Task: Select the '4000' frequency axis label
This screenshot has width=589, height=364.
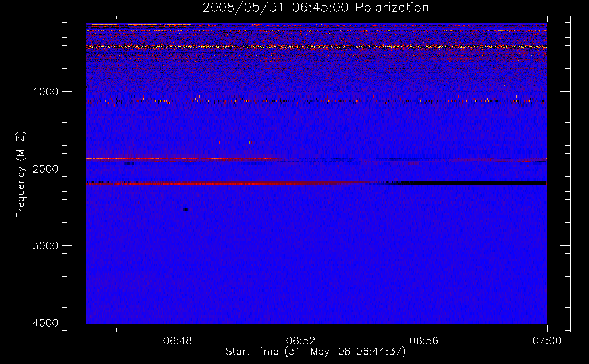Action: 46,323
